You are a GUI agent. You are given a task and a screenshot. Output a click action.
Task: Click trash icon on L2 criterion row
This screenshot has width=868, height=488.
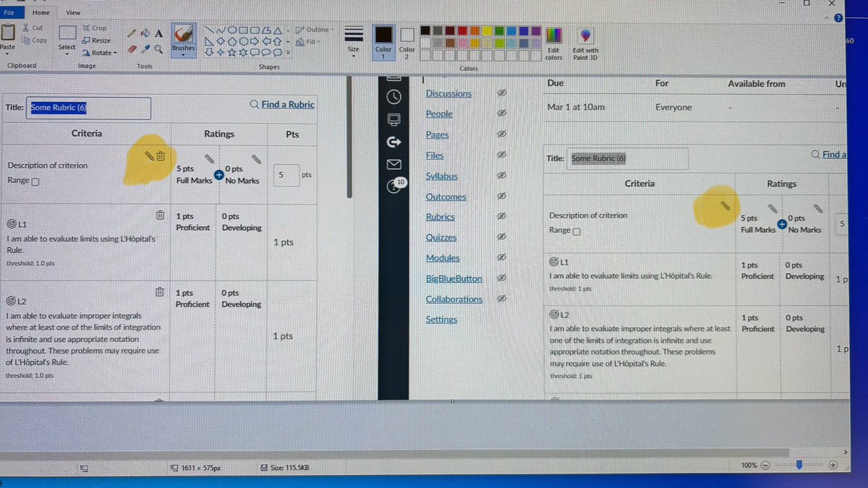pos(159,291)
